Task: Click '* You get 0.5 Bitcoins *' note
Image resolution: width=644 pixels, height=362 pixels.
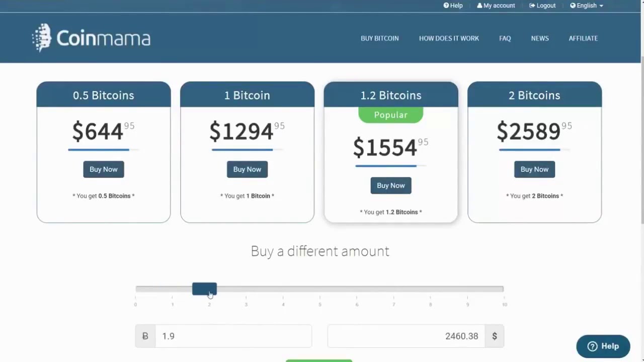Action: (x=104, y=196)
